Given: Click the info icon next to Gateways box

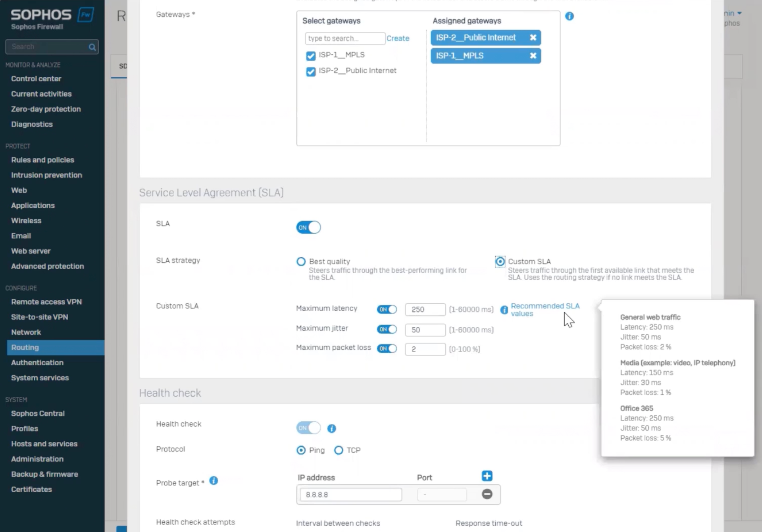Looking at the screenshot, I should [569, 16].
